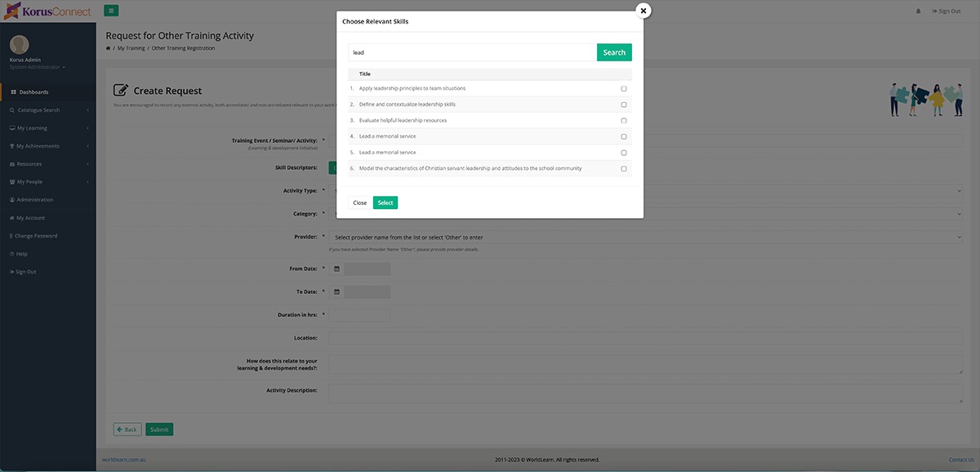980x472 pixels.
Task: Open the Category dropdown
Action: 647,214
